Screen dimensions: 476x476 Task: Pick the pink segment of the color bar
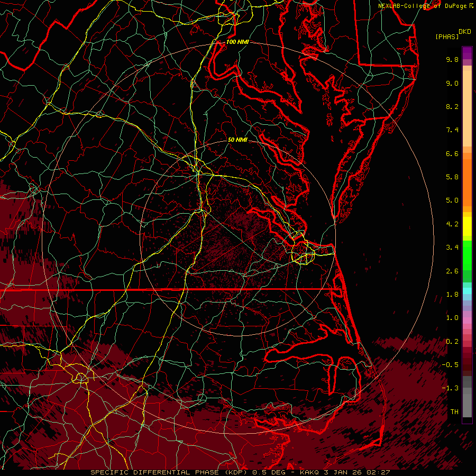(467, 321)
